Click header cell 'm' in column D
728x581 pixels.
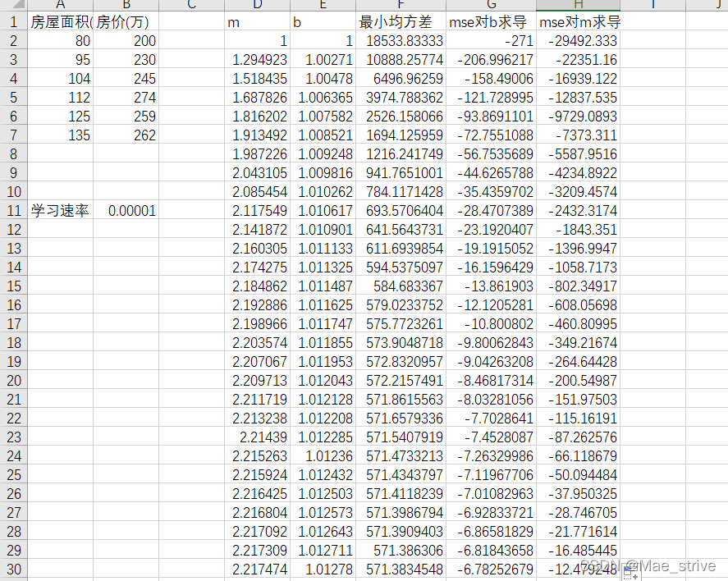tap(258, 22)
